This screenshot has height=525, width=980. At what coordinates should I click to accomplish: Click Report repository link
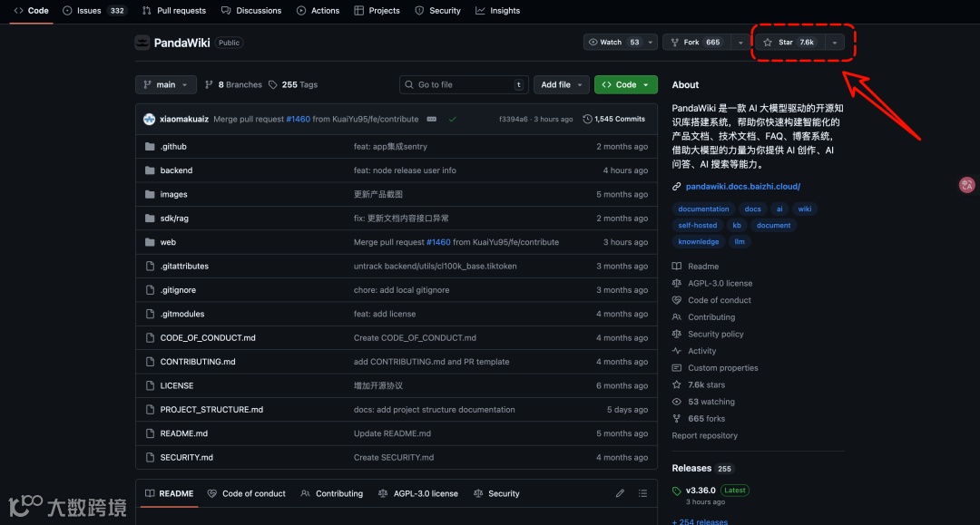pyautogui.click(x=704, y=436)
